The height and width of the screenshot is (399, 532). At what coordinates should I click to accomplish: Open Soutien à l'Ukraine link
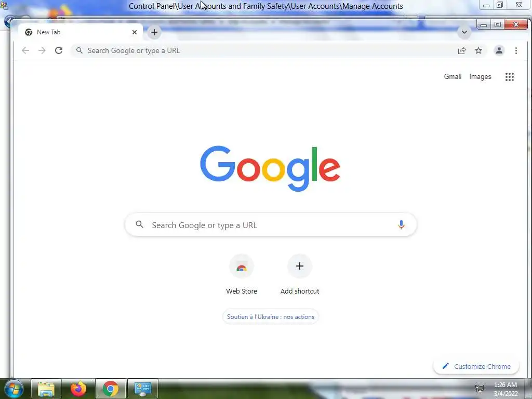270,316
